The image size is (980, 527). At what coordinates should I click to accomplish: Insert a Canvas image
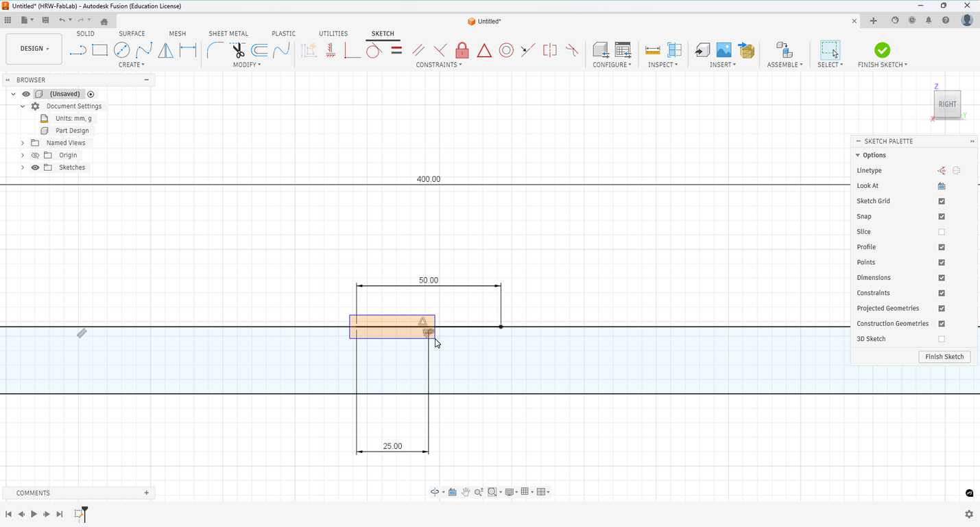tap(724, 50)
